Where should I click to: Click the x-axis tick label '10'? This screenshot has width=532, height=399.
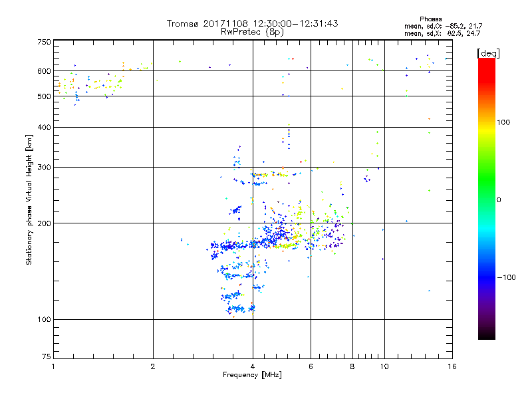pyautogui.click(x=384, y=366)
